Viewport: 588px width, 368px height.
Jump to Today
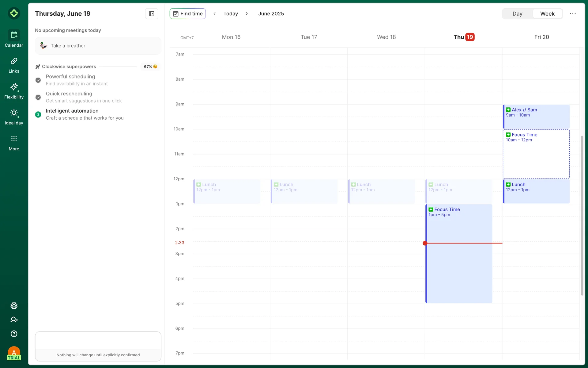point(231,13)
